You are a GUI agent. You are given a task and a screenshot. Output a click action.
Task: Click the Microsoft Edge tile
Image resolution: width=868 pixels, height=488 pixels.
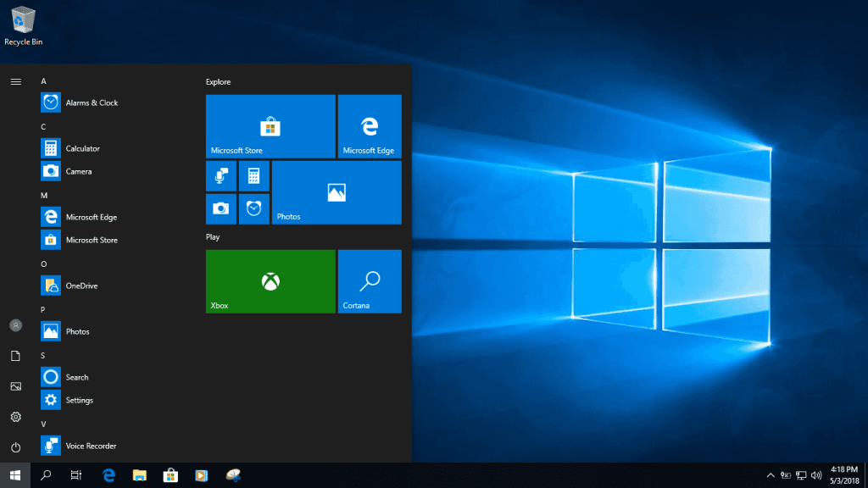pyautogui.click(x=370, y=126)
